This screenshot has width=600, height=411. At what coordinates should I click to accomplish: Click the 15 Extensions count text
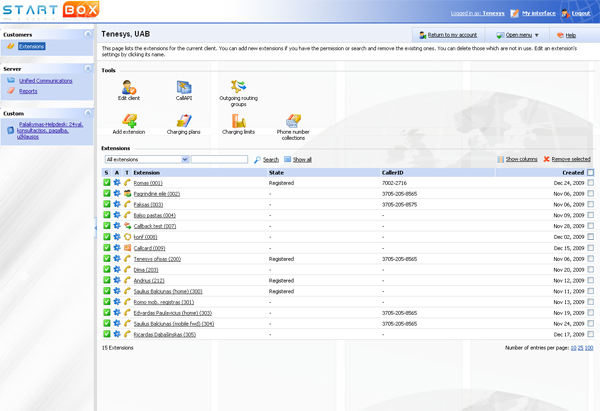coord(117,348)
